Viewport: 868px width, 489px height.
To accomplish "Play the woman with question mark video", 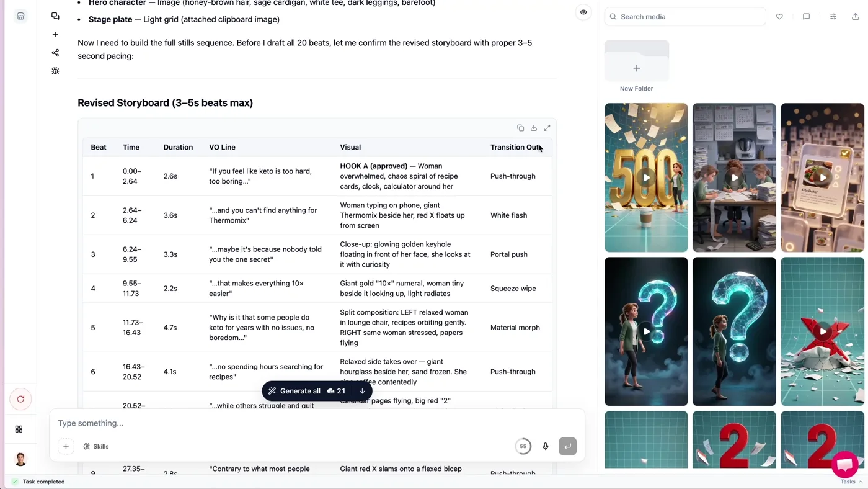I will [x=646, y=331].
